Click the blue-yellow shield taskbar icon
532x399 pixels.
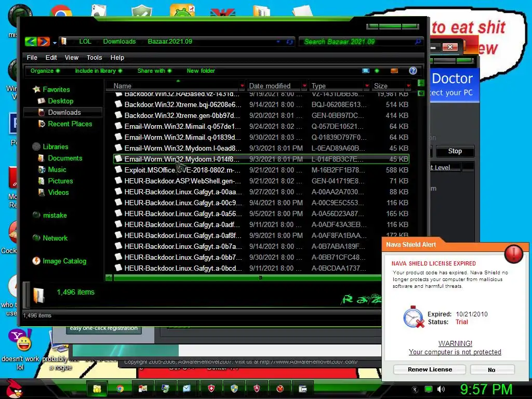[234, 389]
